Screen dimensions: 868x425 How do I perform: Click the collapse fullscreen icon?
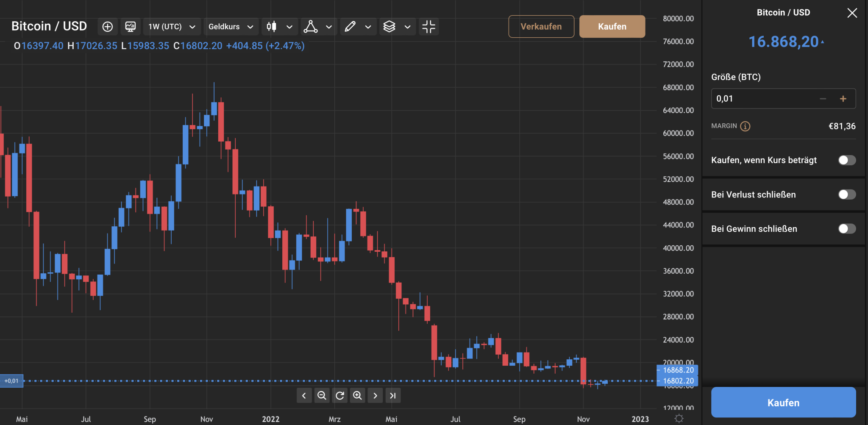point(428,27)
